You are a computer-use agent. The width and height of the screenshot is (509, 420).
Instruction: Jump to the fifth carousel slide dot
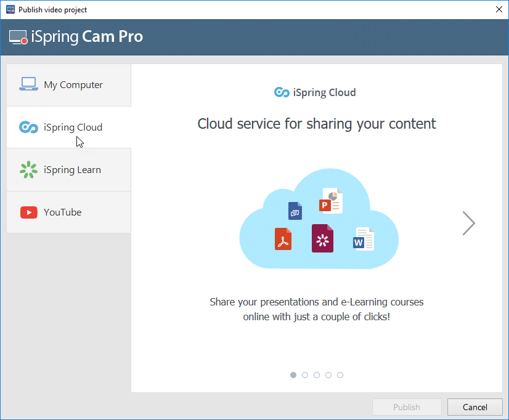pos(340,375)
